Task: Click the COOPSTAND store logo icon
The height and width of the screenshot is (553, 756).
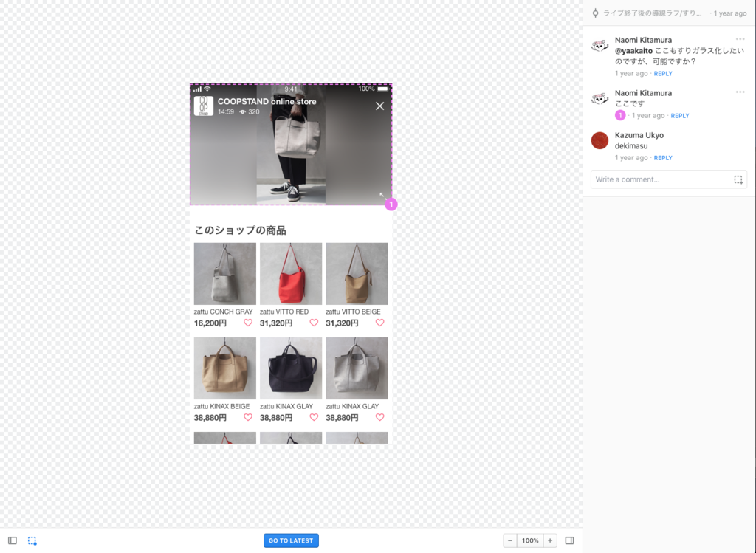Action: point(204,106)
